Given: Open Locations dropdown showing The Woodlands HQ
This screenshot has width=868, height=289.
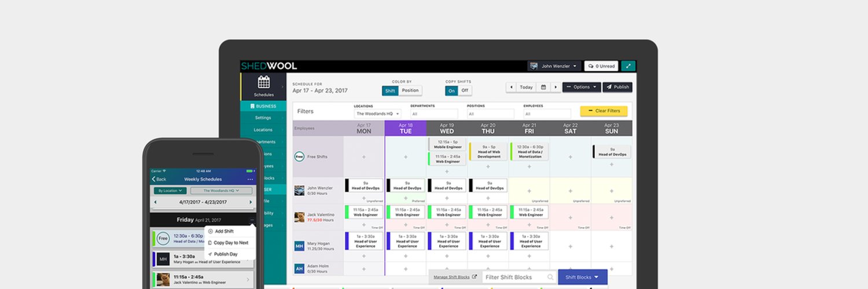Looking at the screenshot, I should 378,114.
